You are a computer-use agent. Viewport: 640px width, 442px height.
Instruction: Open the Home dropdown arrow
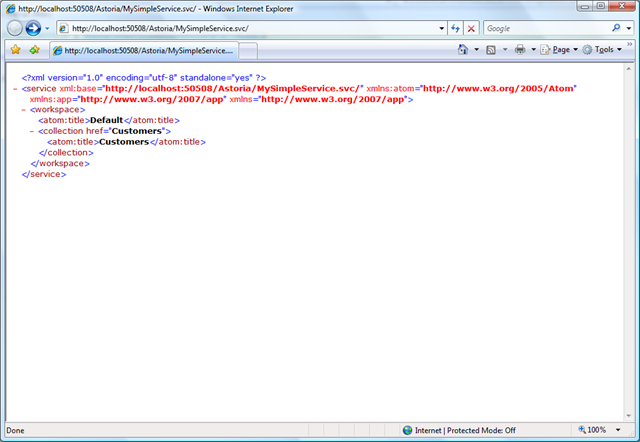click(x=476, y=49)
